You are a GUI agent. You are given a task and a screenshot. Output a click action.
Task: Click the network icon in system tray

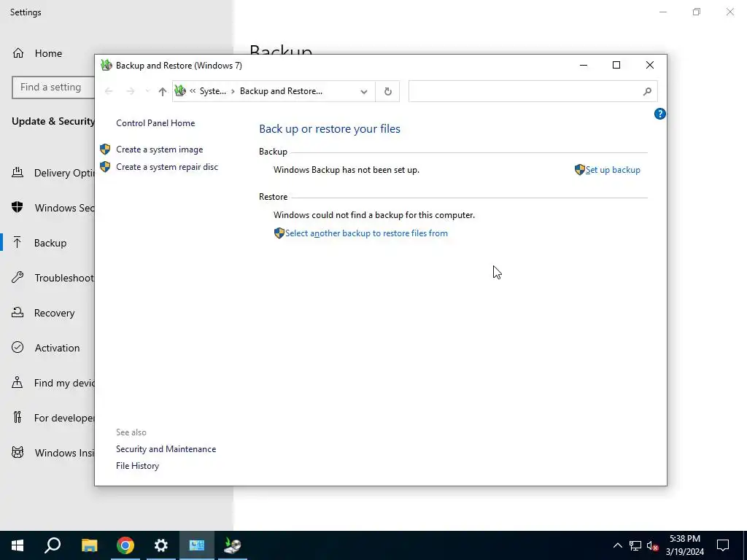[x=635, y=545]
